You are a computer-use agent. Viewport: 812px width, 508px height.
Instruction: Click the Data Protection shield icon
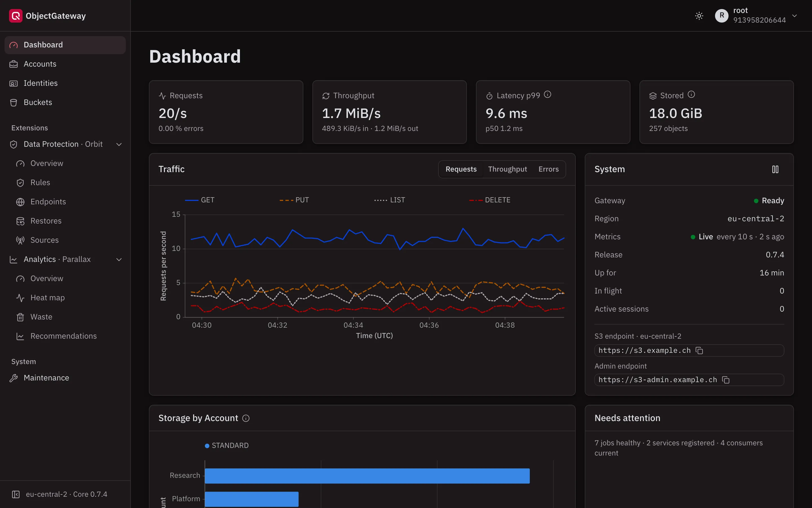[14, 144]
